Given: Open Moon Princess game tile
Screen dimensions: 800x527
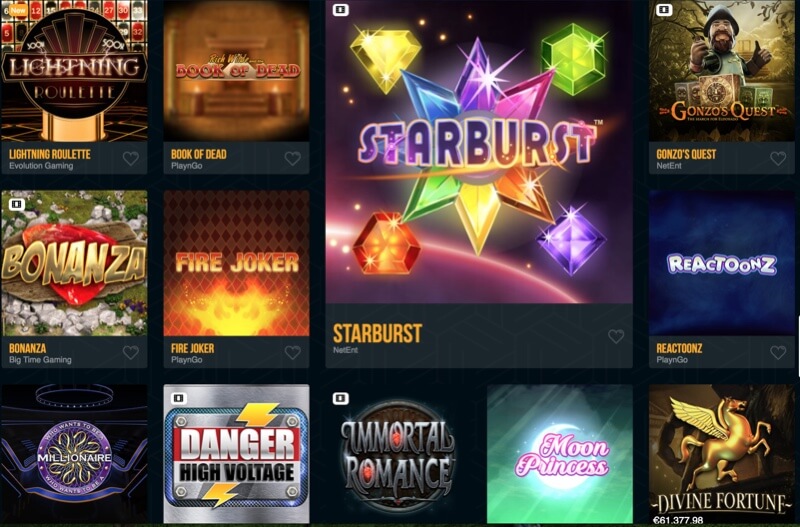Looking at the screenshot, I should coord(560,454).
